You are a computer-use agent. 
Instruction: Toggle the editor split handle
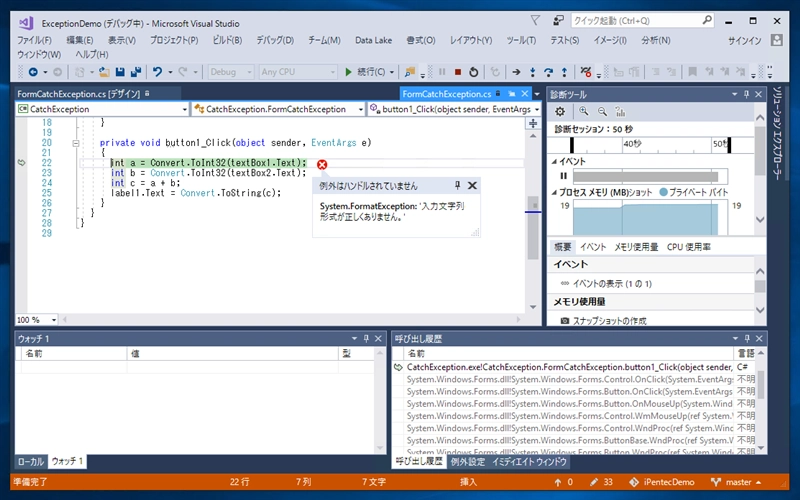[533, 123]
